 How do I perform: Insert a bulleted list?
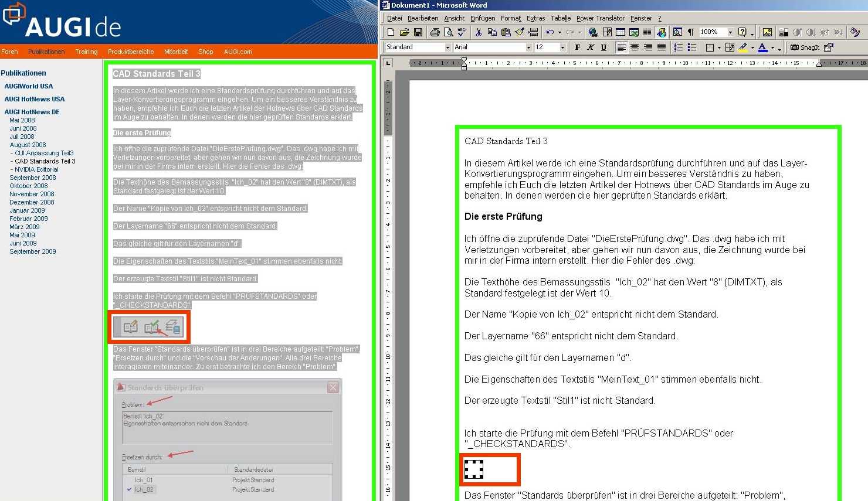[x=692, y=47]
